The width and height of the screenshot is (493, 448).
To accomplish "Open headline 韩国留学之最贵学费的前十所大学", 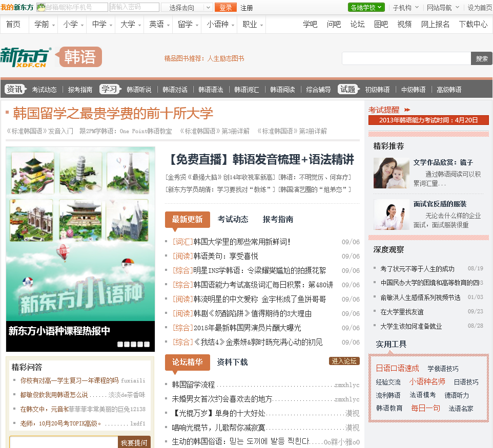I will click(113, 114).
